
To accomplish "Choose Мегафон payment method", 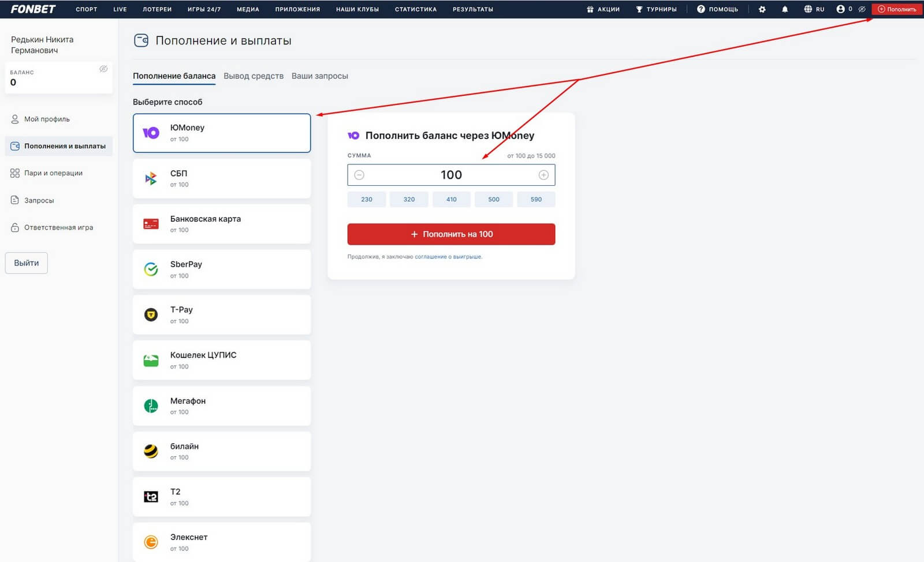I will (222, 406).
